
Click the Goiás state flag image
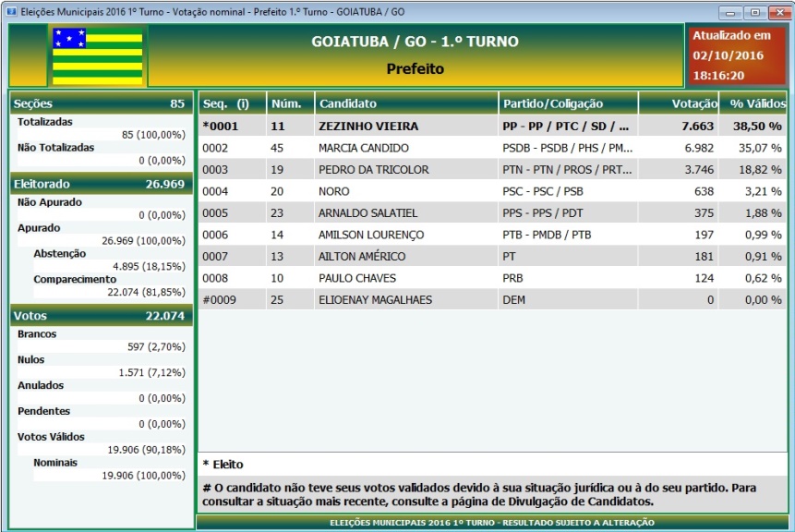pos(98,55)
